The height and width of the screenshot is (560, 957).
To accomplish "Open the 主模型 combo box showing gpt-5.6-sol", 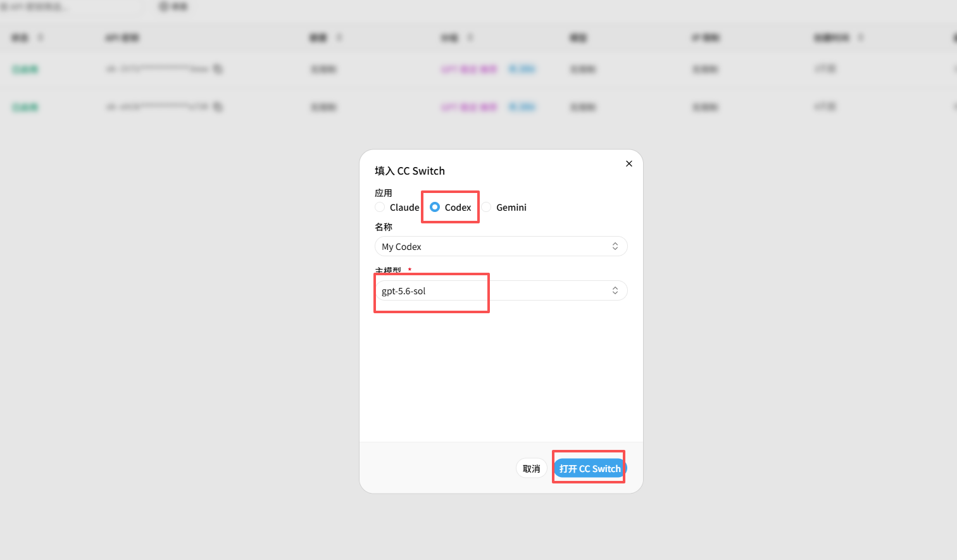I will pyautogui.click(x=501, y=291).
